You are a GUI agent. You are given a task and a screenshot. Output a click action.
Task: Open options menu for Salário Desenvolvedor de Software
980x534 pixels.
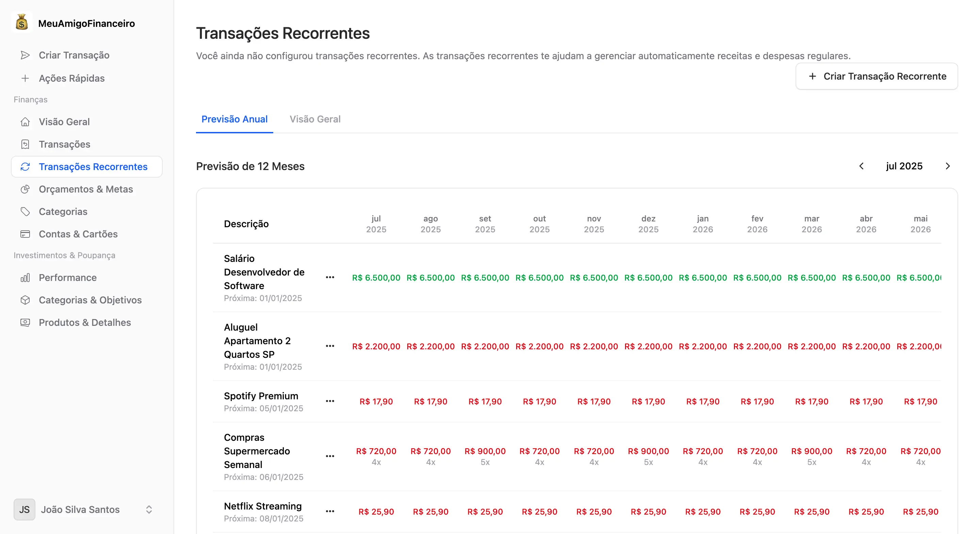[x=330, y=278]
